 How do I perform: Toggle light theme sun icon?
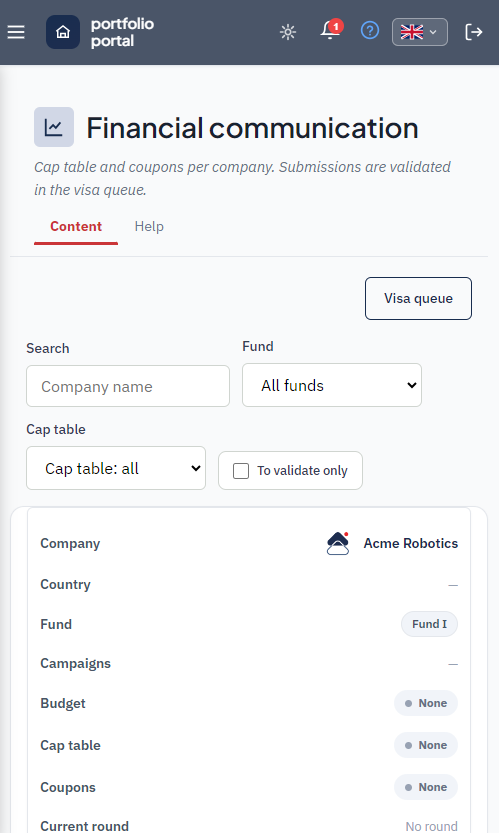pyautogui.click(x=288, y=32)
